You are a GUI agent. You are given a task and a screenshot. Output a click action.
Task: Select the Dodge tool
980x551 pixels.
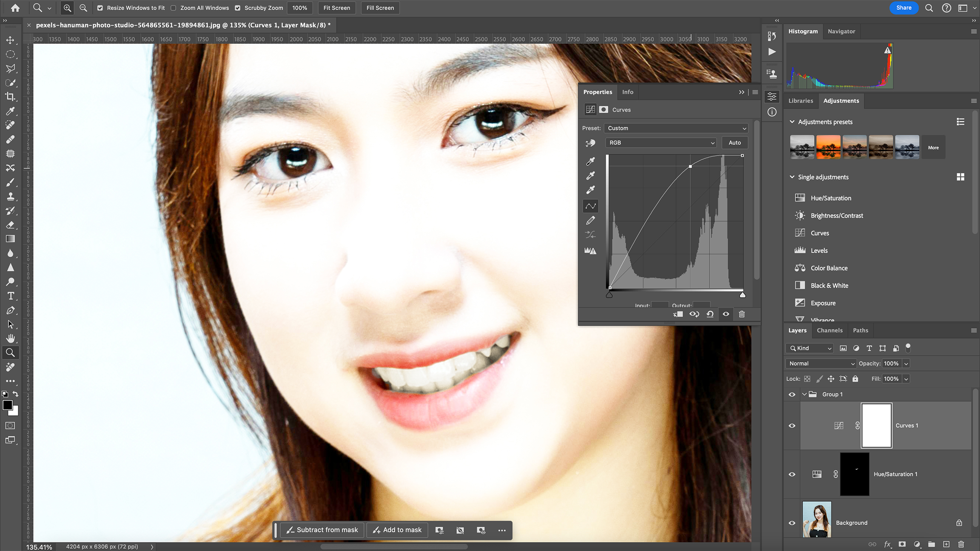[10, 282]
